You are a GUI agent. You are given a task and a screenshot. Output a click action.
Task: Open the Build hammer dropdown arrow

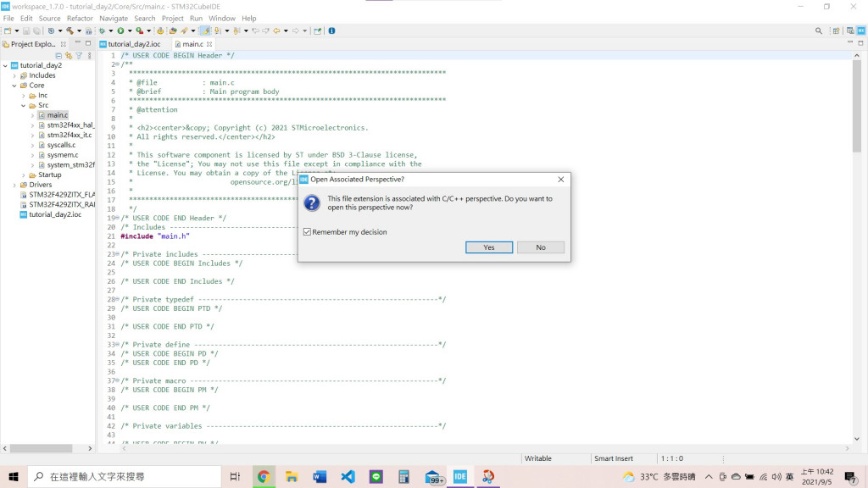(79, 31)
